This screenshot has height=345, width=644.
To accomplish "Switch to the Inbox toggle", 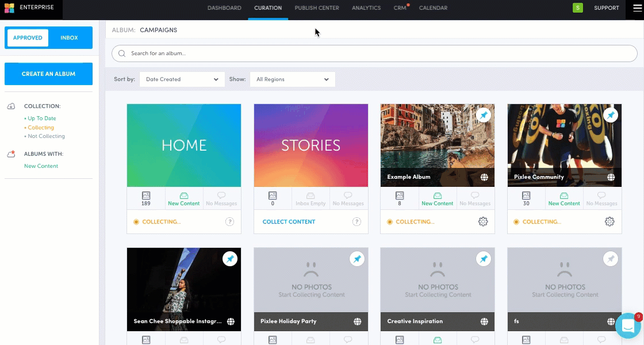I will point(69,38).
